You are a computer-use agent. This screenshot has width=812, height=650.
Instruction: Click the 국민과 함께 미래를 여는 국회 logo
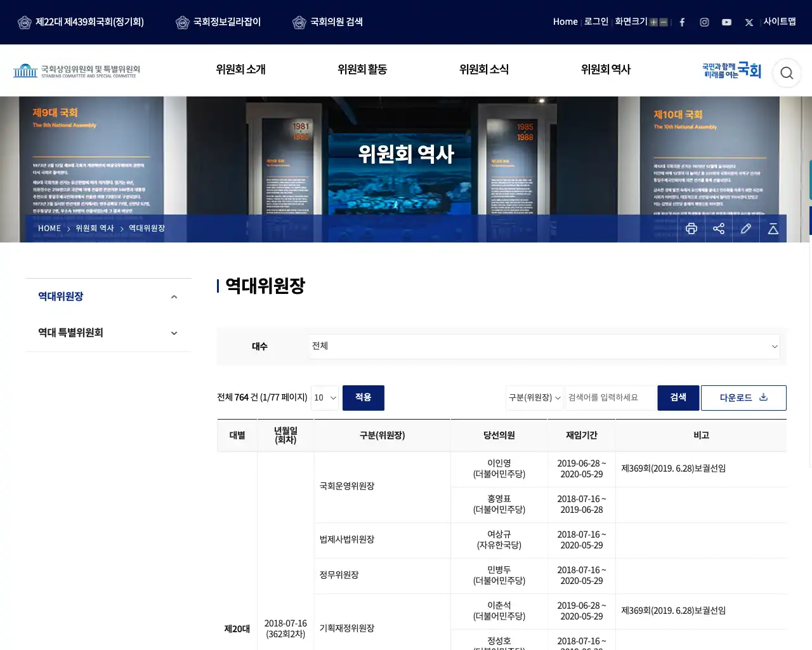coord(731,70)
